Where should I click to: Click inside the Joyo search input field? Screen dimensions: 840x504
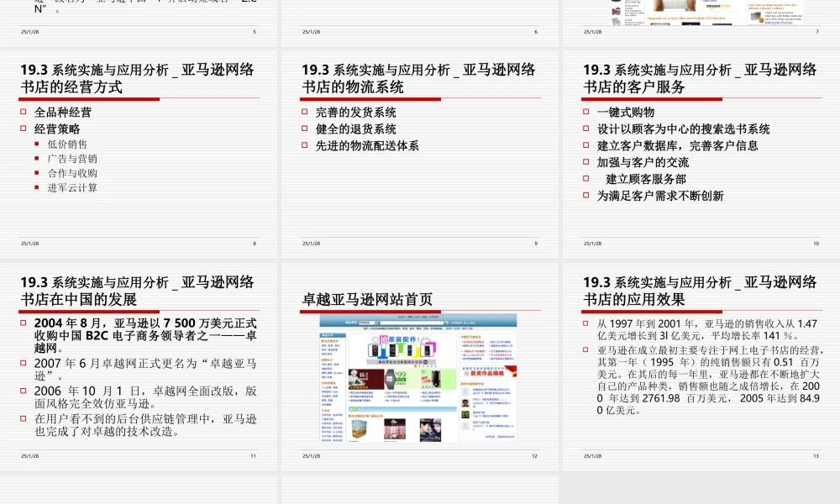(410, 323)
